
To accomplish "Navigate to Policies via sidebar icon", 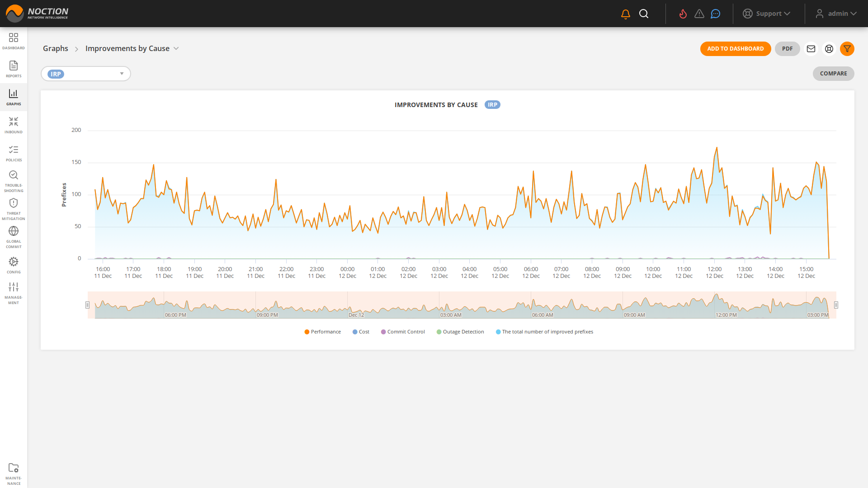I will 14,153.
